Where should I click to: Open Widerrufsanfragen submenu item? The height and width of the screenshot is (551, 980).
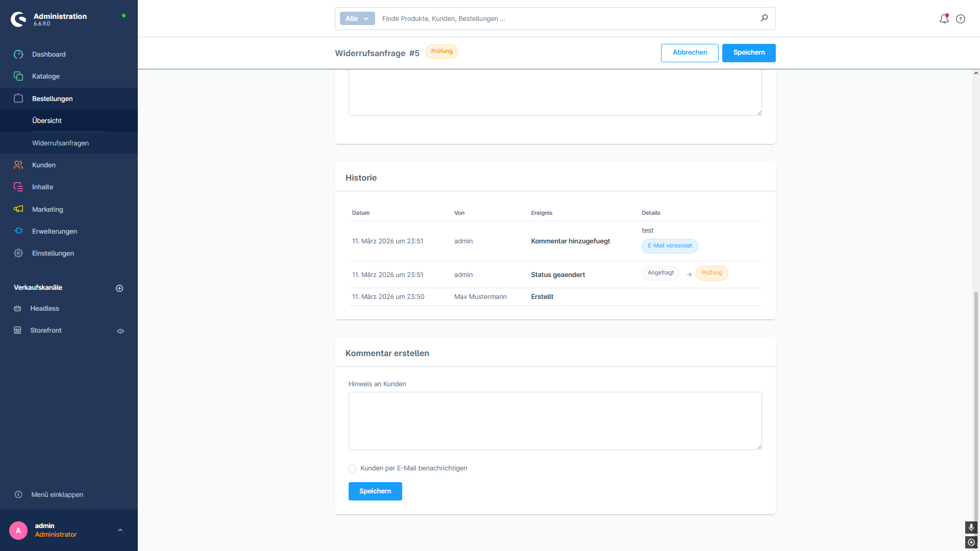pyautogui.click(x=60, y=143)
